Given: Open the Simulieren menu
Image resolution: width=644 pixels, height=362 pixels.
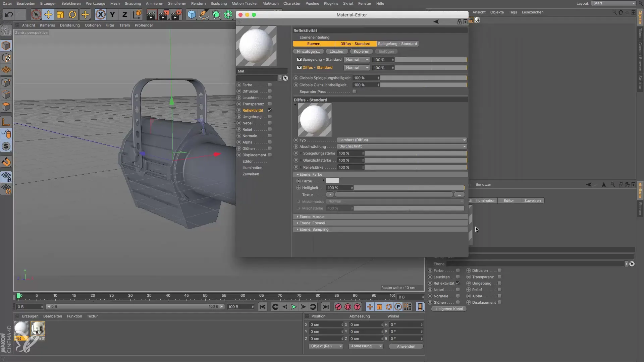Looking at the screenshot, I should 177,3.
